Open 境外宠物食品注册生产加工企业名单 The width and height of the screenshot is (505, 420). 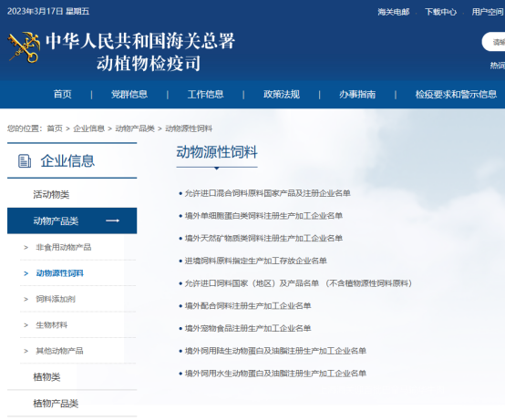[x=248, y=329]
